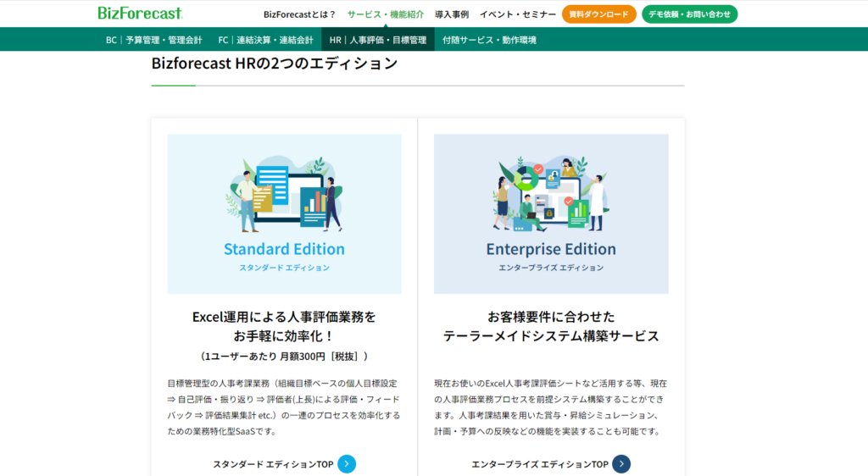Follow the スタンダード エディションTOP link

tap(273, 464)
